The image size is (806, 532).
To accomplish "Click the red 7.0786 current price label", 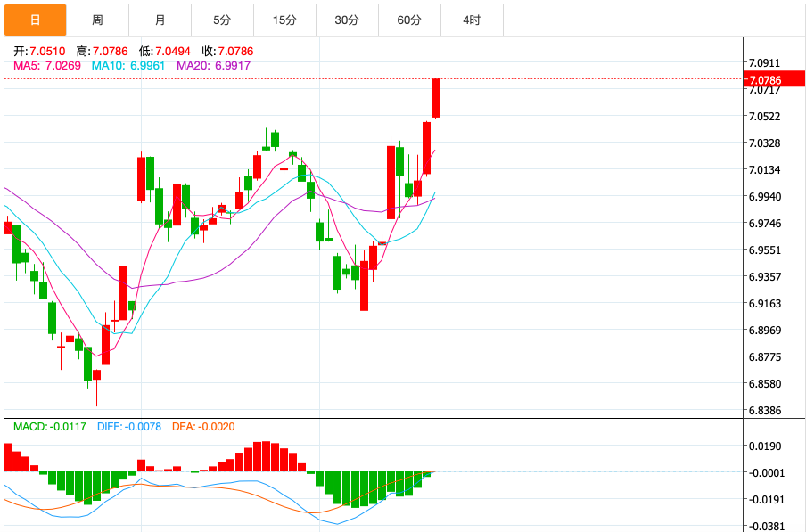I will 775,79.
